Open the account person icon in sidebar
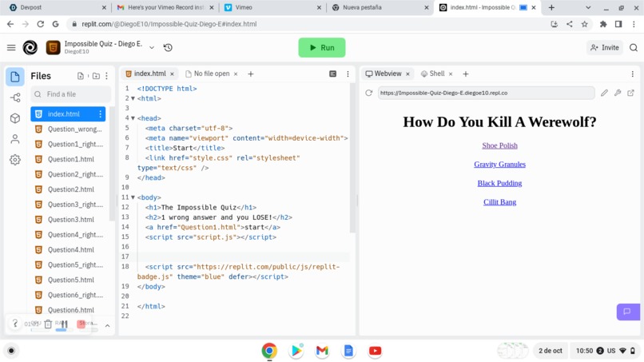 [x=15, y=139]
